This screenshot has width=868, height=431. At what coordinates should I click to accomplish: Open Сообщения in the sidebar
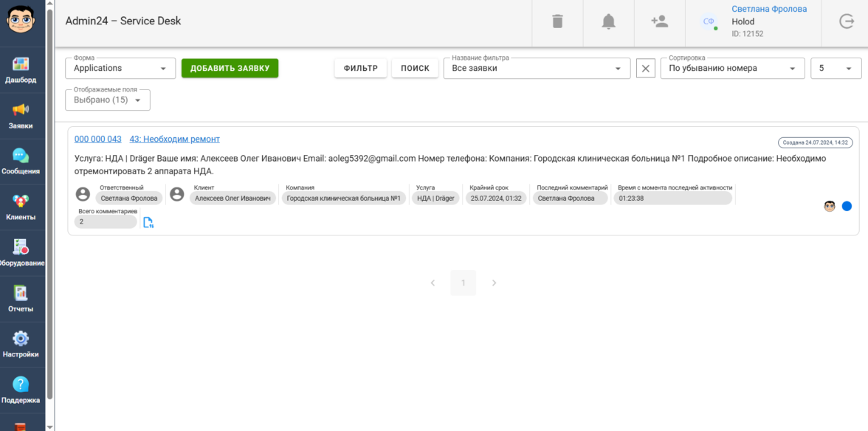click(x=21, y=162)
